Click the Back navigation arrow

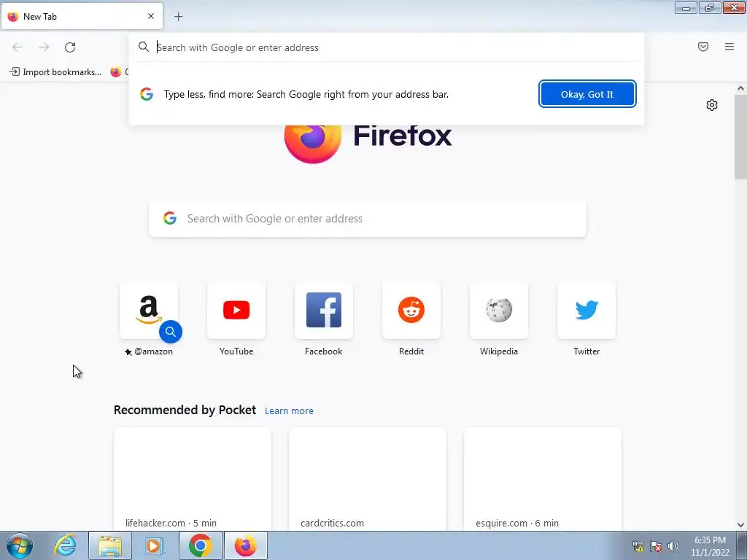[x=18, y=47]
